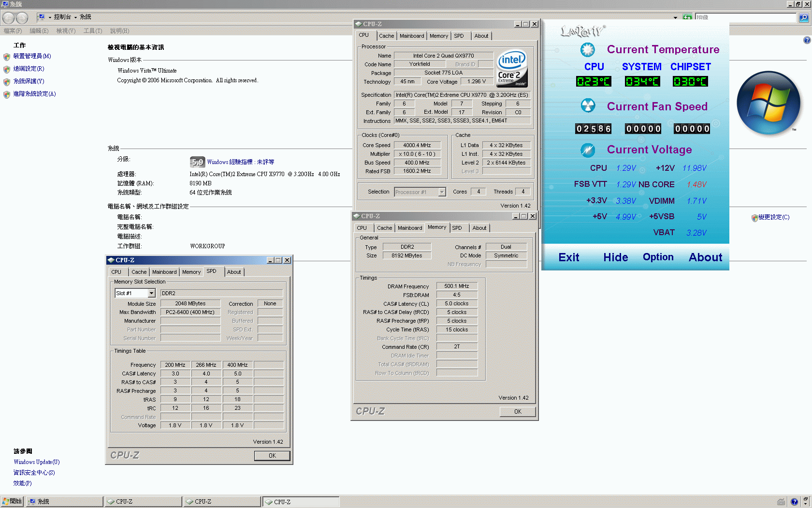The height and width of the screenshot is (508, 812).
Task: Click the search magnifier icon
Action: click(x=803, y=17)
